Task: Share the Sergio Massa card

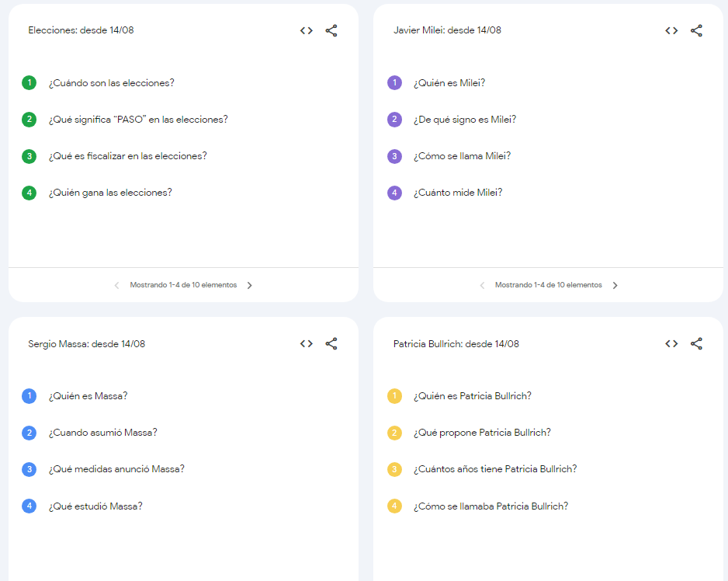Action: click(331, 343)
